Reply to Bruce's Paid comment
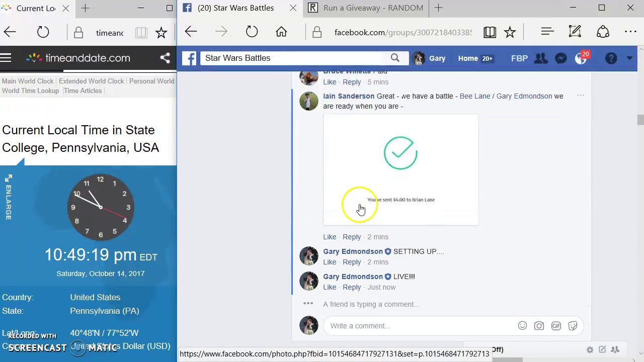 [352, 82]
